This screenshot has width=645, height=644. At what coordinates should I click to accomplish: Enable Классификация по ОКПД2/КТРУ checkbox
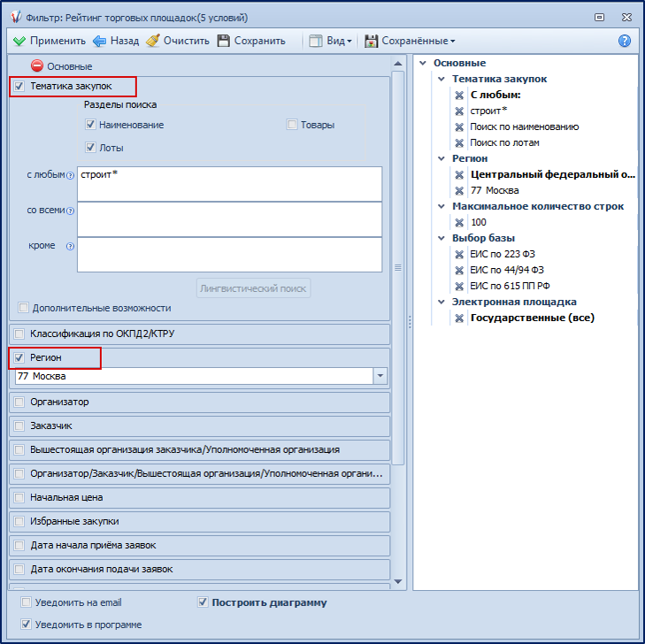(19, 333)
